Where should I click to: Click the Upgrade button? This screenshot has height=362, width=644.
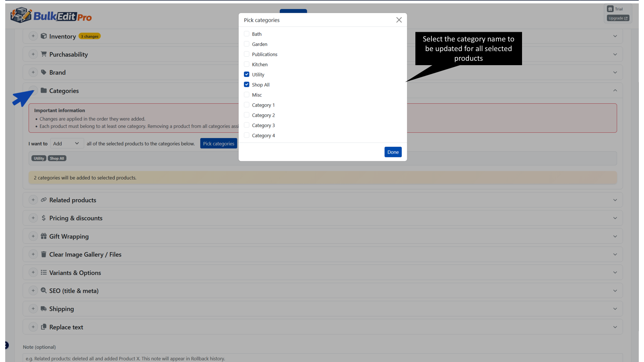point(617,18)
